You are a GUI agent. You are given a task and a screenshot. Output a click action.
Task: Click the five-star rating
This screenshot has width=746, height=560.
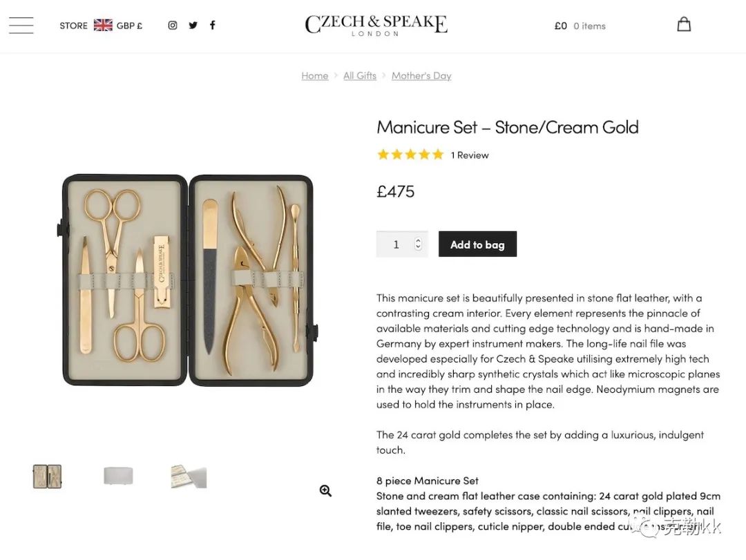pos(410,155)
